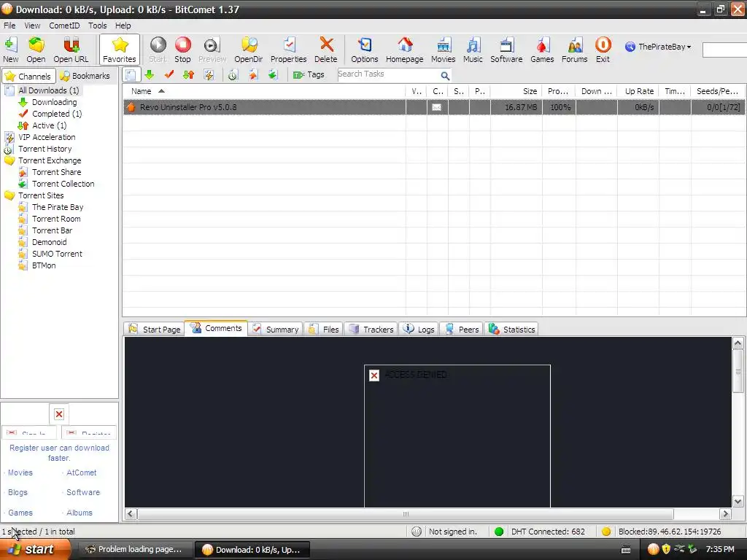Click the Start button on taskbar

[x=34, y=550]
